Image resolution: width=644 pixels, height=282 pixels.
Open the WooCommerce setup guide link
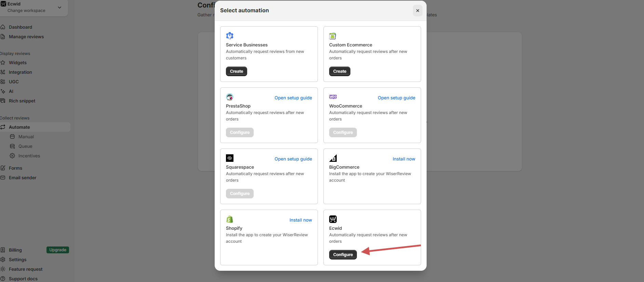396,98
